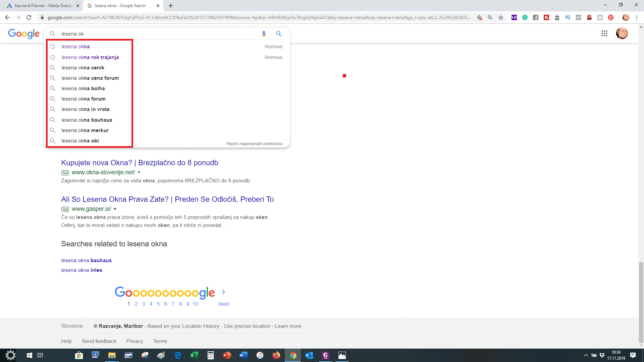
Task: Click the Pinterest extension icon
Action: pyautogui.click(x=611, y=17)
